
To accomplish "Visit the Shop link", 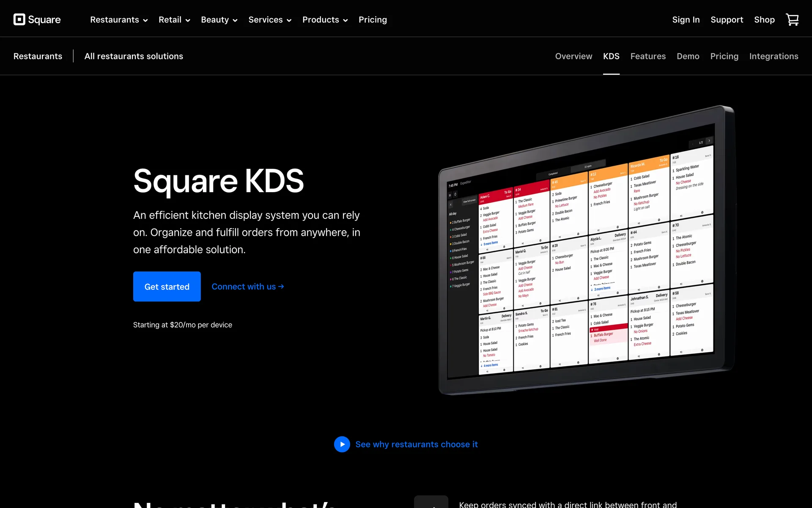I will pyautogui.click(x=764, y=20).
